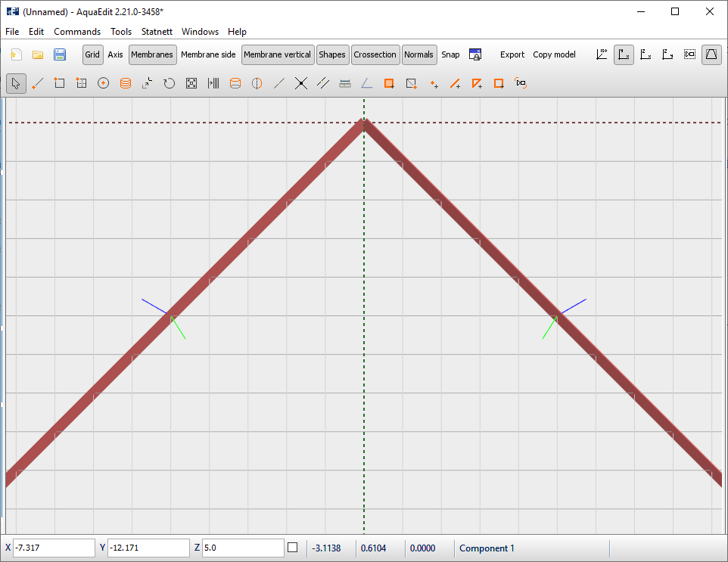
Task: Click the dotted camera frame icon
Action: (x=689, y=54)
